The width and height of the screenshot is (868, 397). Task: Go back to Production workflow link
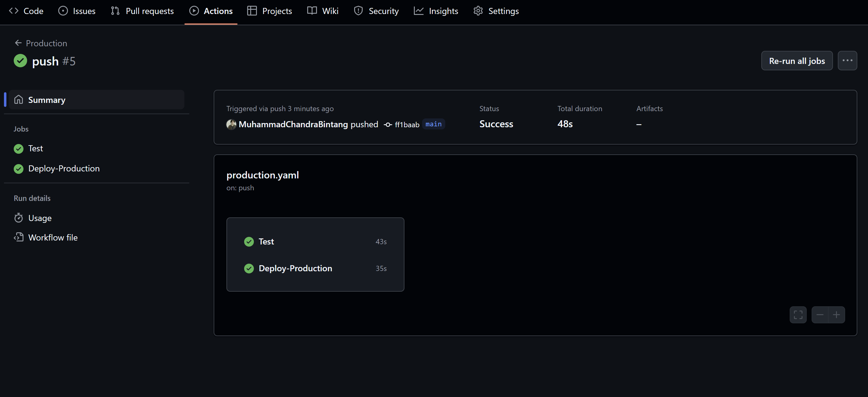(x=47, y=43)
